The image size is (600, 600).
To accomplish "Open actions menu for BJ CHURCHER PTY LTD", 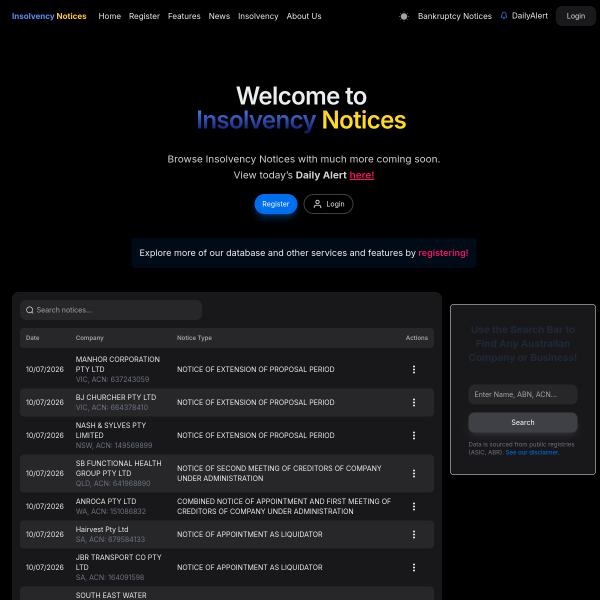I will 414,402.
